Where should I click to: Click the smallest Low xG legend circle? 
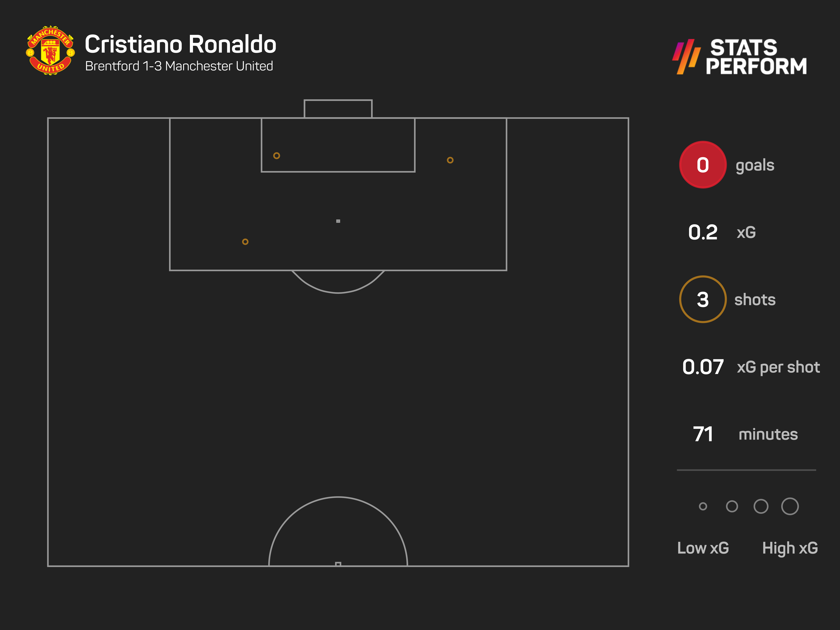click(x=703, y=506)
